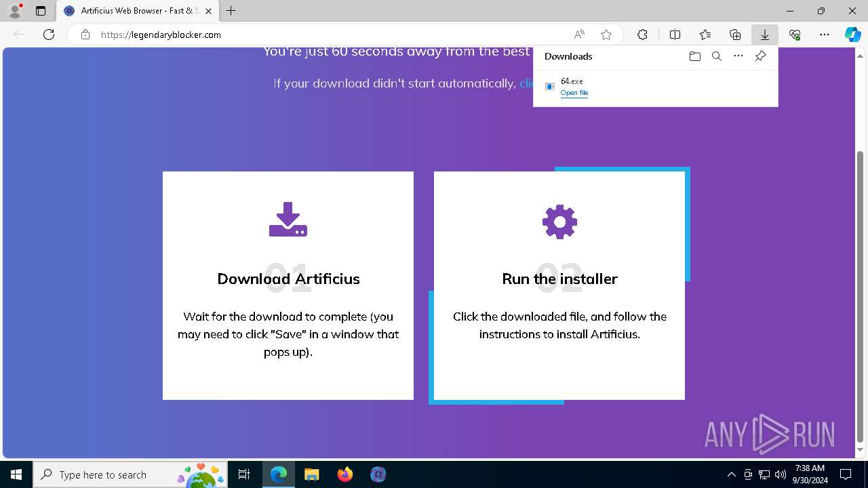868x488 pixels.
Task: Open the clock showing 7:38 AM
Action: [810, 474]
